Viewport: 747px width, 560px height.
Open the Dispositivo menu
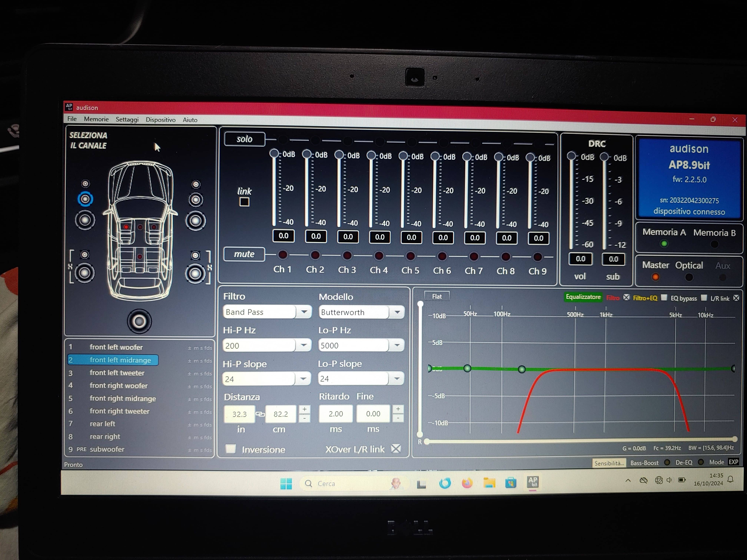161,120
